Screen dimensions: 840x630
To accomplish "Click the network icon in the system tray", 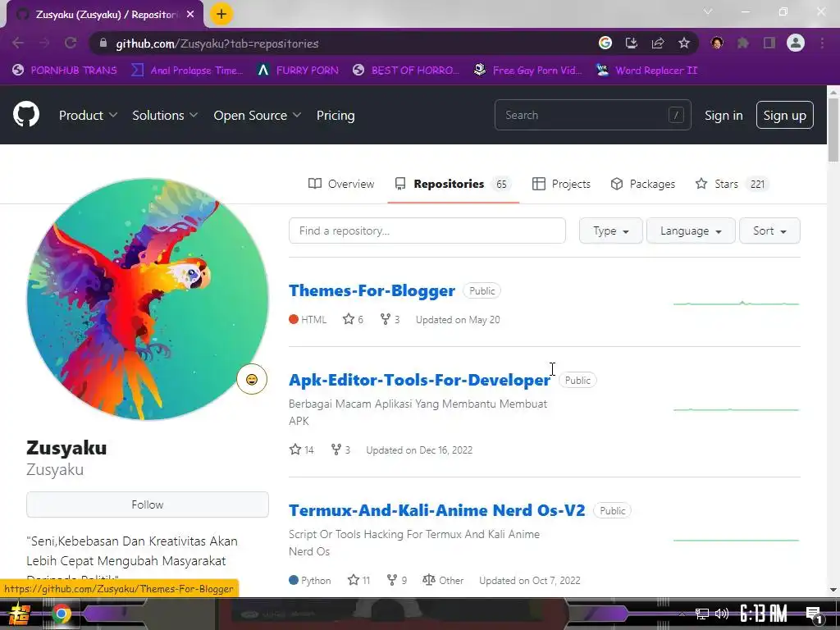I will (x=702, y=614).
